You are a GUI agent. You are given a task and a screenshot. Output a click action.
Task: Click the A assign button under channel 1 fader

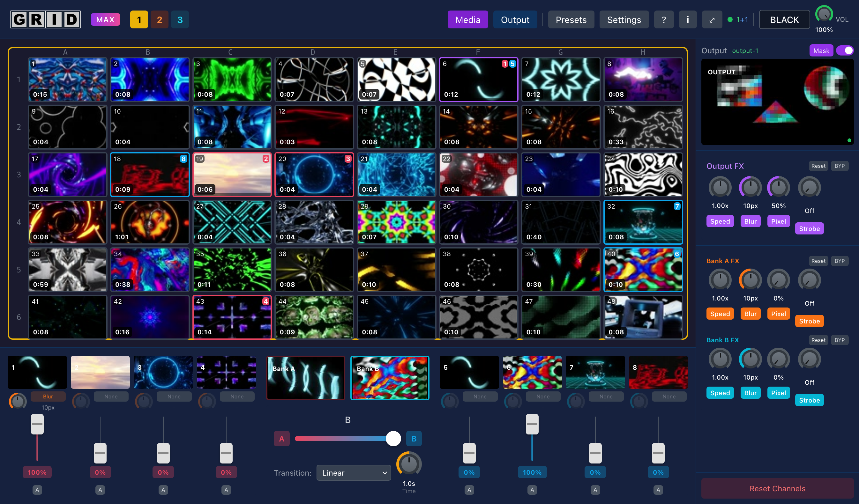click(37, 490)
